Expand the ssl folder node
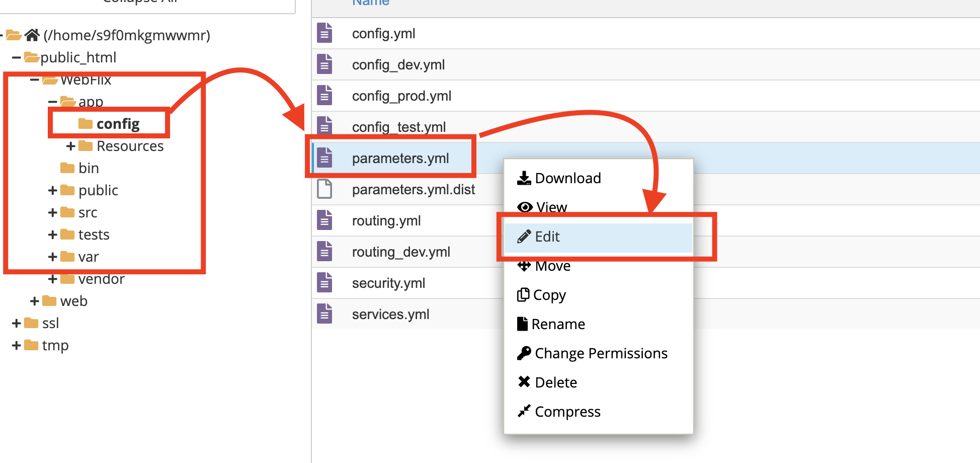 [16, 323]
